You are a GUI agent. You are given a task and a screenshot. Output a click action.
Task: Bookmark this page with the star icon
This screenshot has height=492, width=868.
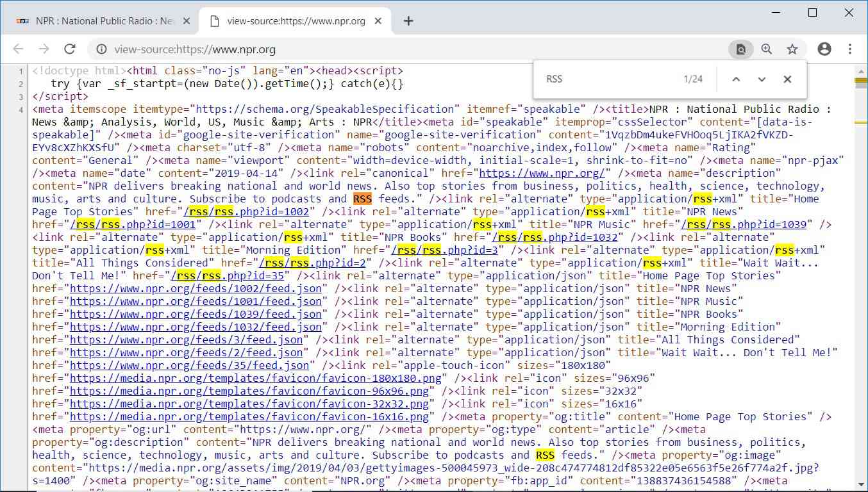point(792,49)
